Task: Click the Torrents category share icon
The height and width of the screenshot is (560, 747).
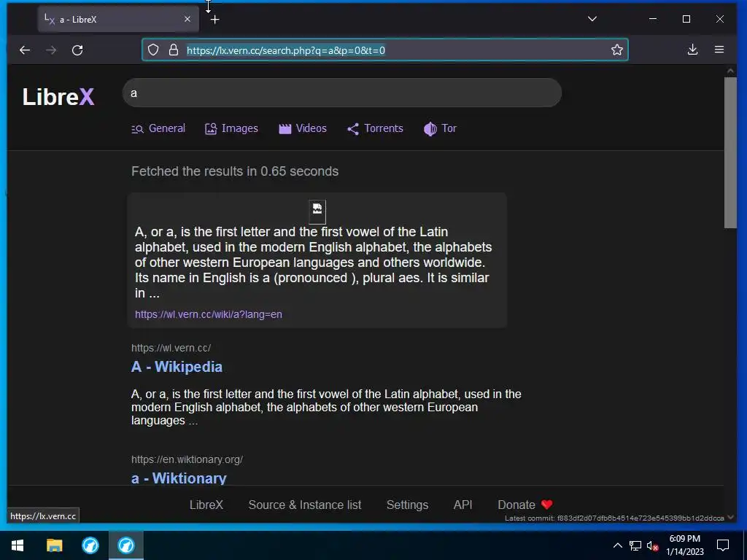Action: coord(353,129)
